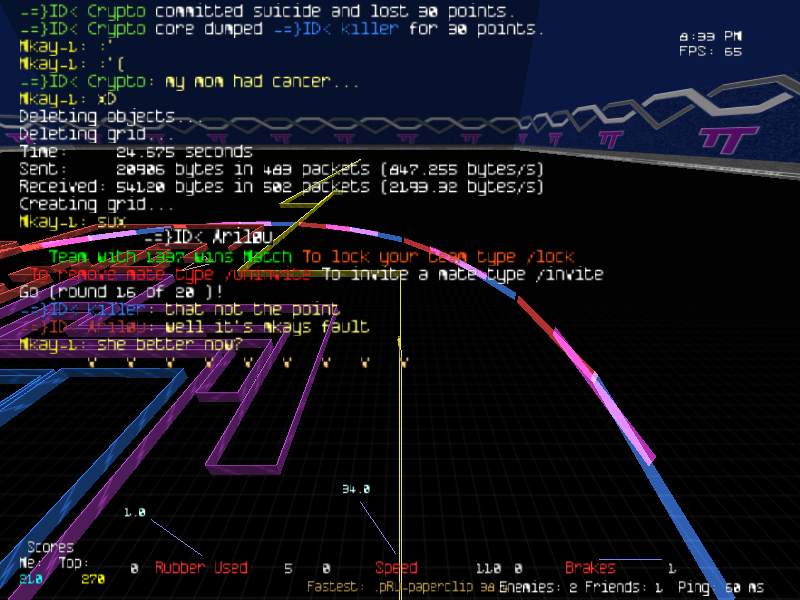Select the Speed gauge label
This screenshot has width=800, height=600.
[396, 568]
